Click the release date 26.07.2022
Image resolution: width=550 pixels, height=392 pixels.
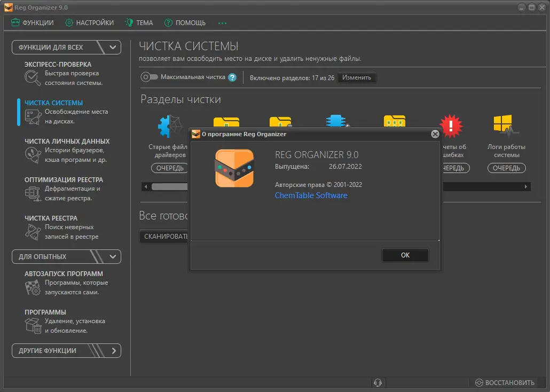345,166
